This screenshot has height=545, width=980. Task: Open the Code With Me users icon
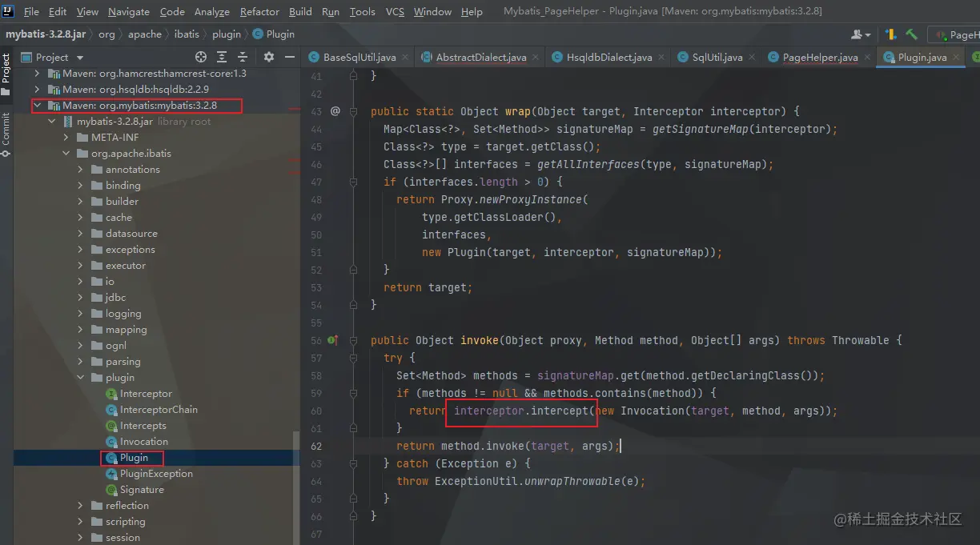pyautogui.click(x=861, y=34)
